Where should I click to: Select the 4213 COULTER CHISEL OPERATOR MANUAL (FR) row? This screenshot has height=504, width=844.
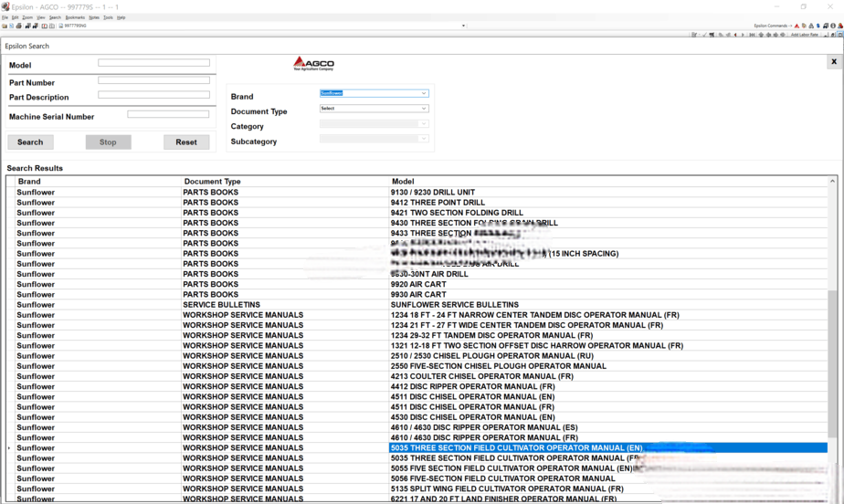(421, 376)
